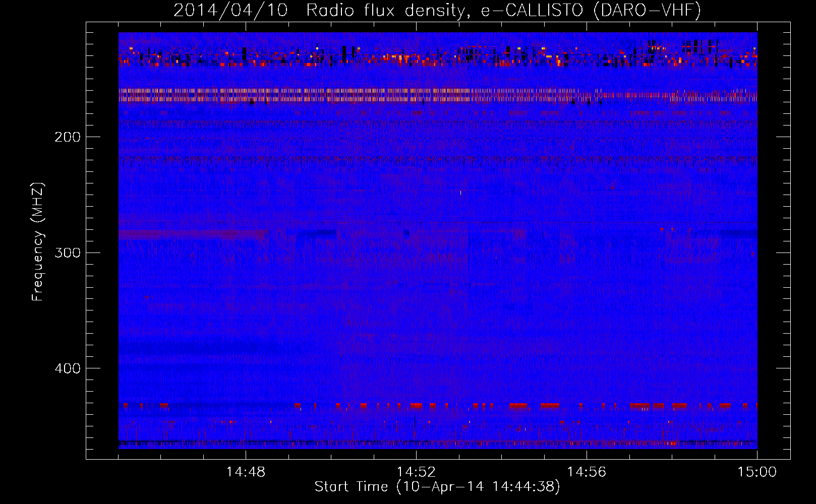The height and width of the screenshot is (504, 816).
Task: Click the 400 frequency tick label
Action: click(68, 368)
